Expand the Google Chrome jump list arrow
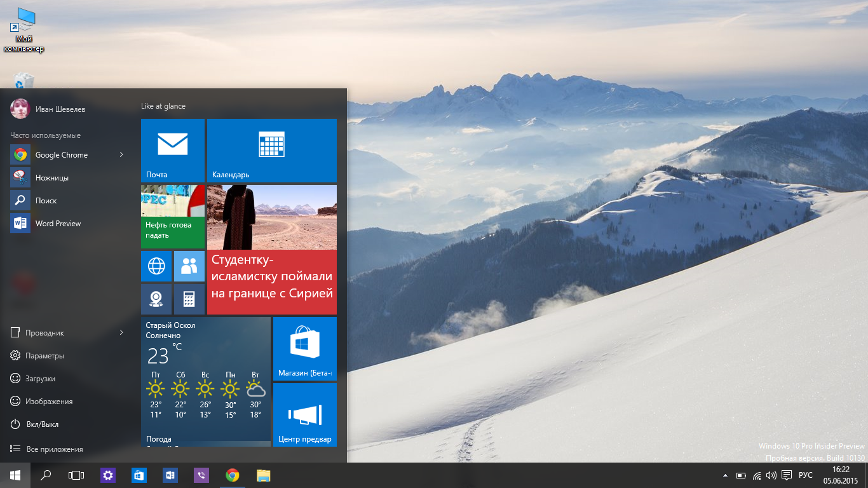 121,155
